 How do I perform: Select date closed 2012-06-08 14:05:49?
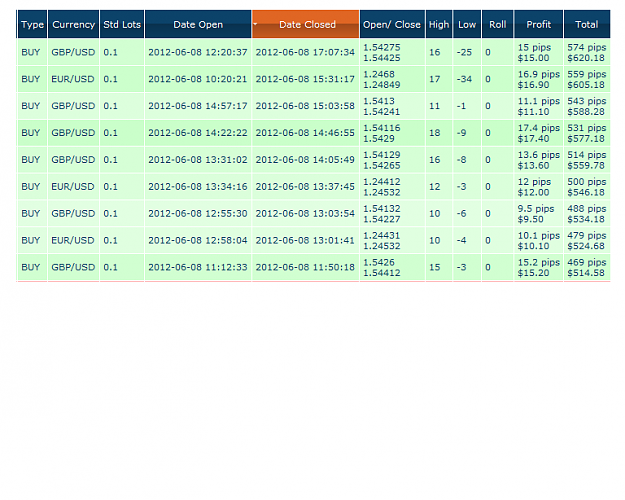pos(305,160)
